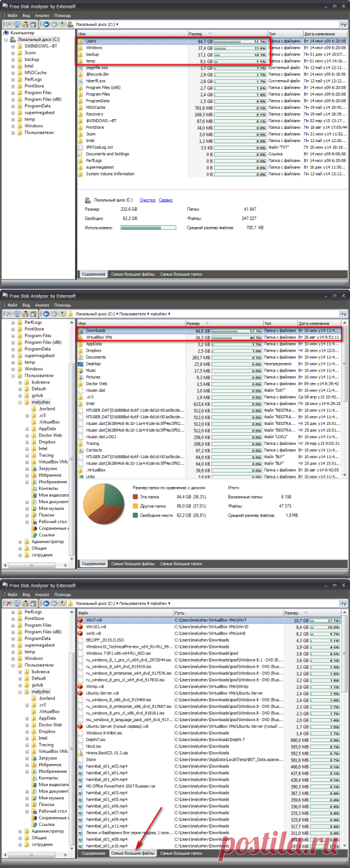Image resolution: width=350 pixels, height=868 pixels.
Task: Click recycle bin icon in top window toolbar
Action: (x=17, y=24)
